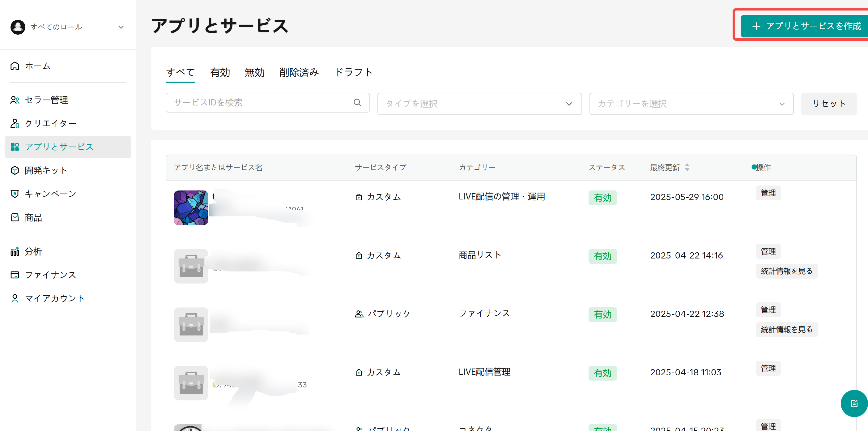The image size is (868, 431).
Task: Click the floating feedback edit button
Action: 854,403
